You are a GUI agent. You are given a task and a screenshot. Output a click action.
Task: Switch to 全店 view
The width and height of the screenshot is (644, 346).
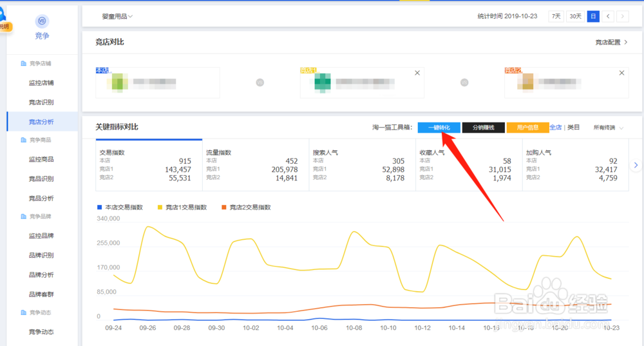(x=556, y=128)
